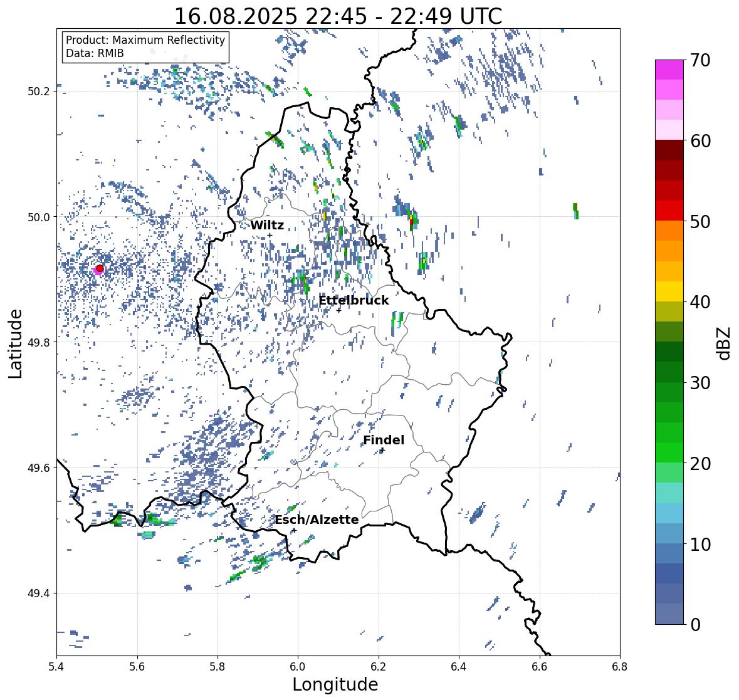
Task: Click the 6.6 longitude tick label
Action: (540, 667)
